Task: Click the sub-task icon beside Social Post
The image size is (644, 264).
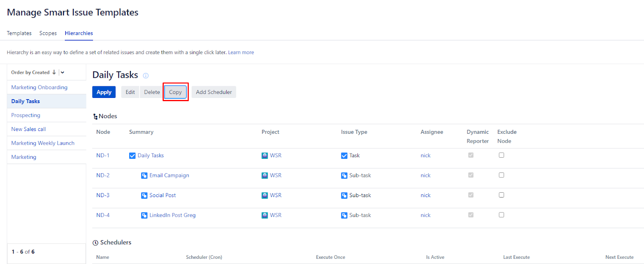Action: 144,195
